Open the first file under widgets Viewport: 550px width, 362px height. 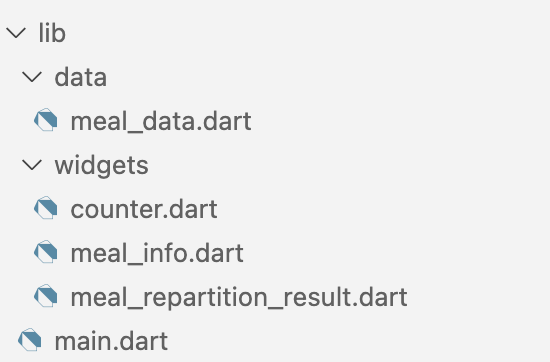tap(144, 209)
